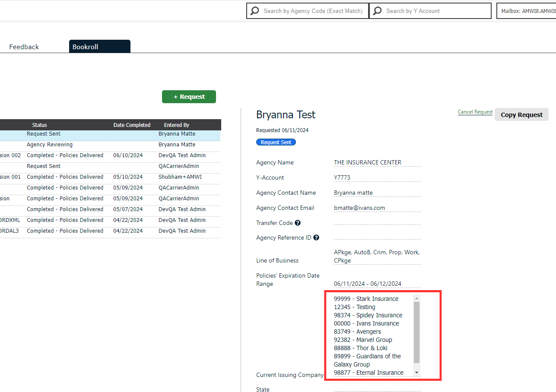Click the Y Account search magnifier icon
556x392 pixels.
click(x=378, y=11)
